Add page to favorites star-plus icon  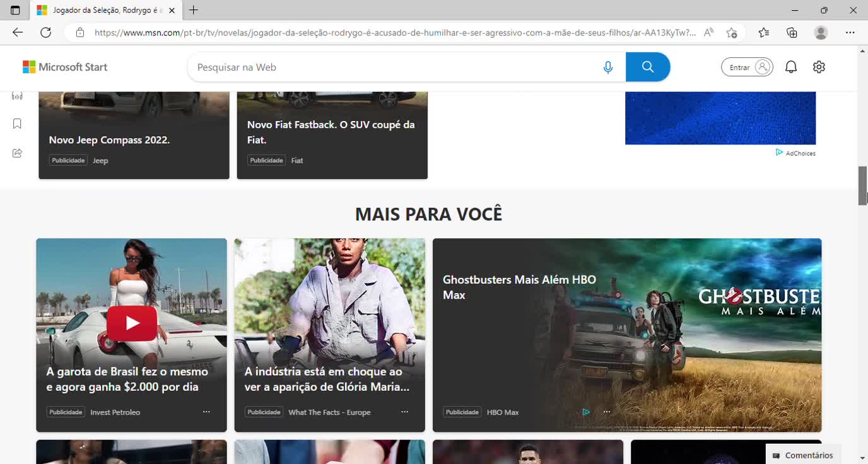732,32
